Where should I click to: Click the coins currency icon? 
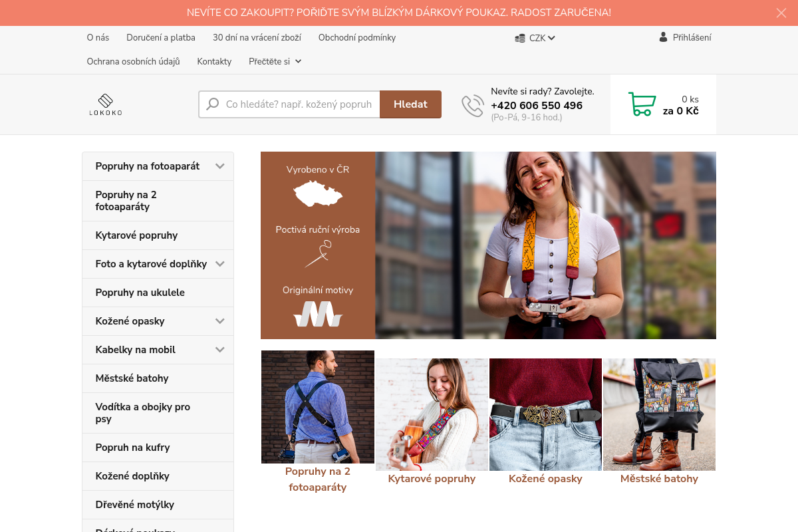click(520, 39)
